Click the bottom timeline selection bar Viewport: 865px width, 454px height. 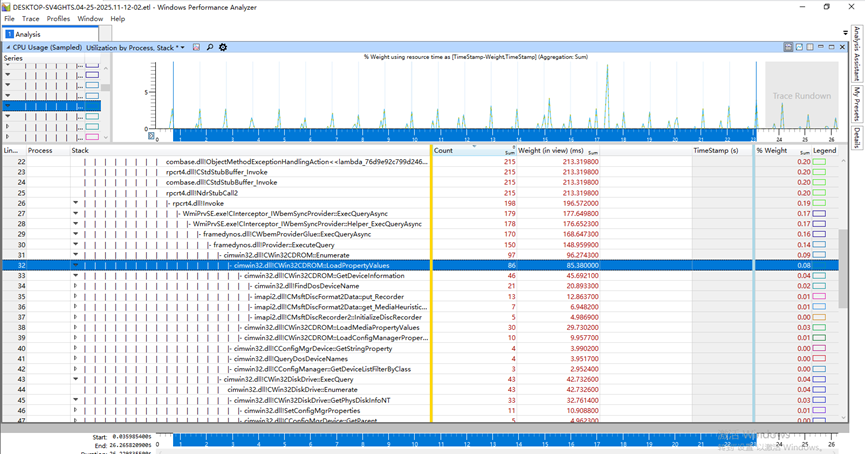click(464, 440)
